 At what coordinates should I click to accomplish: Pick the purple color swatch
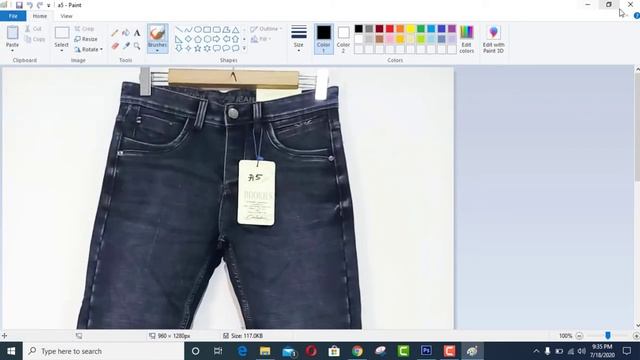click(x=452, y=29)
